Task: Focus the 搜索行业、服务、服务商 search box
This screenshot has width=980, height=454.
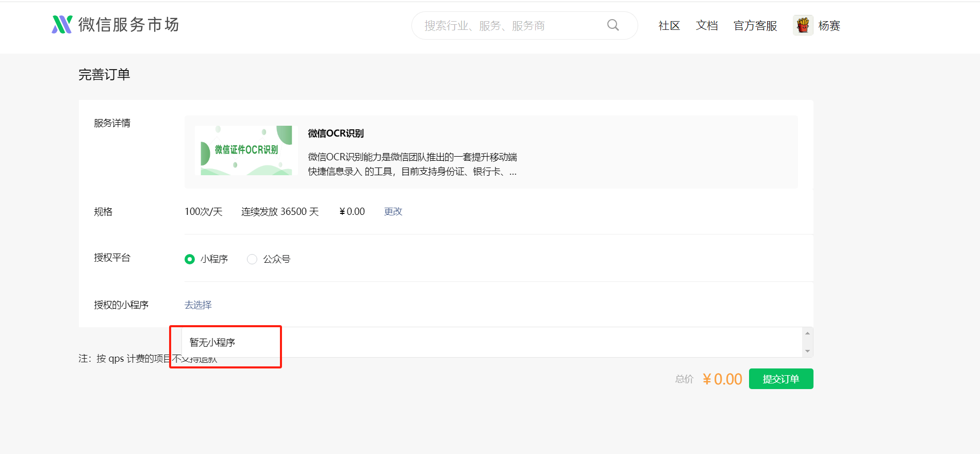Action: 524,25
